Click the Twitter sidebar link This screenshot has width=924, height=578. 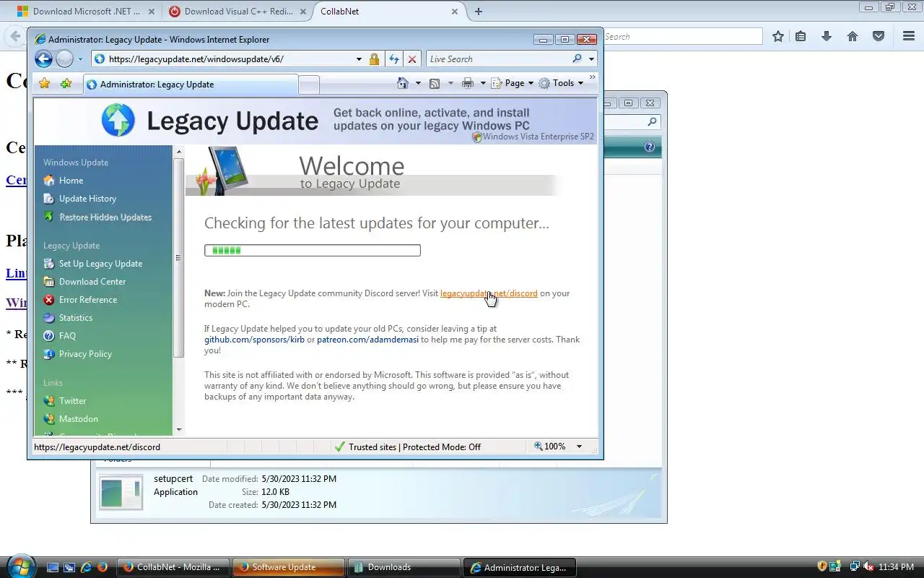(72, 401)
